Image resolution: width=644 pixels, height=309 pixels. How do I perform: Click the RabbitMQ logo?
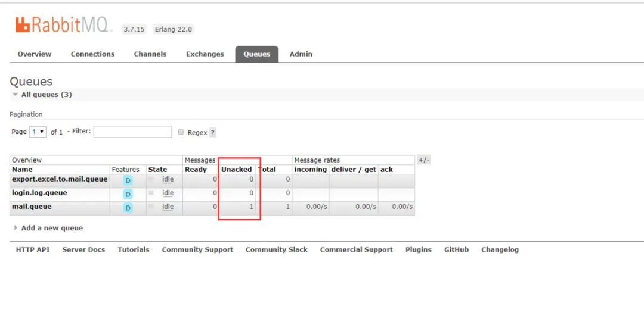pos(61,25)
